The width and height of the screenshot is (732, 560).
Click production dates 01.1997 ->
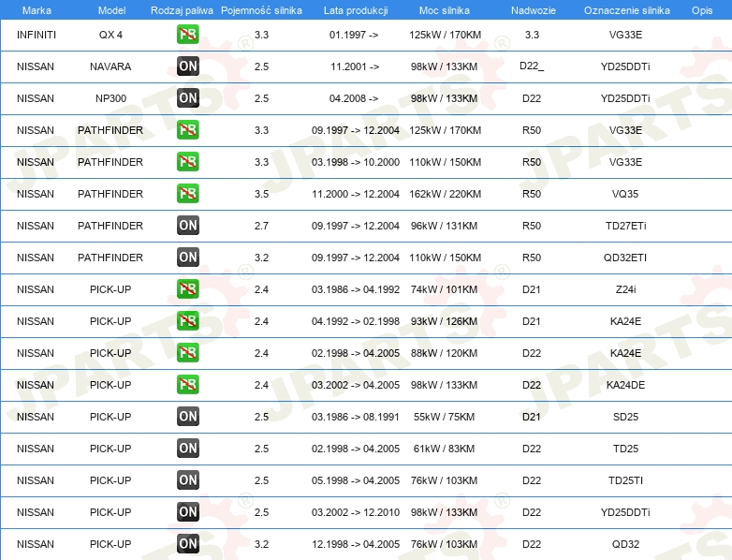(354, 35)
